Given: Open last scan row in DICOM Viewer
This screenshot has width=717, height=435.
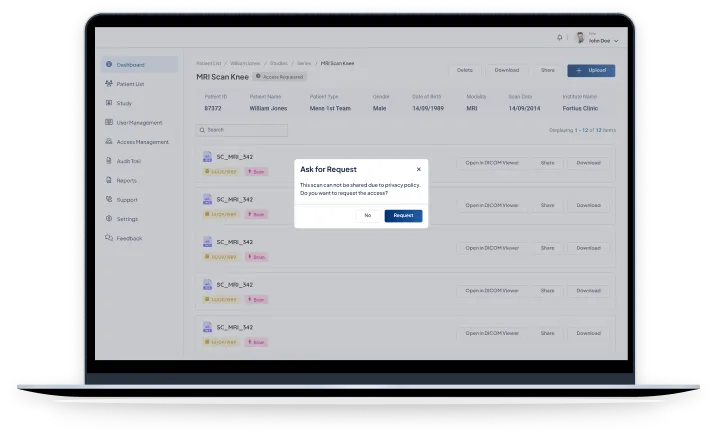Looking at the screenshot, I should tap(492, 333).
